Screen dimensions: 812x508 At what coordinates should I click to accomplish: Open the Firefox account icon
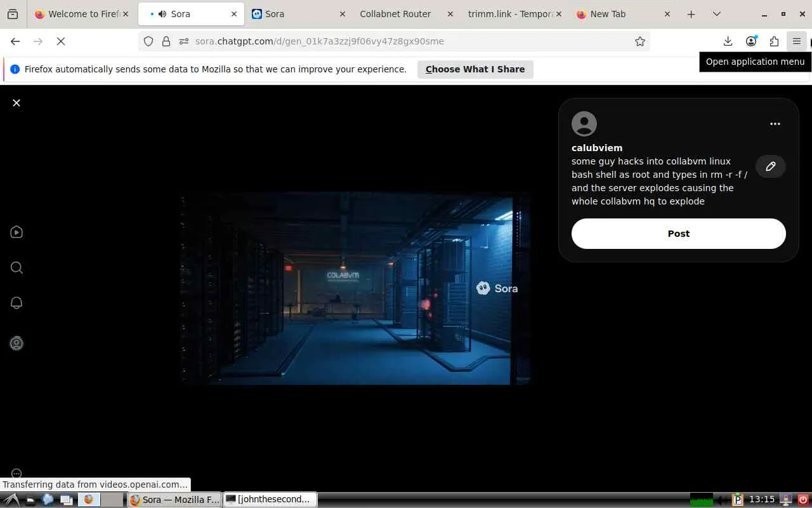point(751,41)
